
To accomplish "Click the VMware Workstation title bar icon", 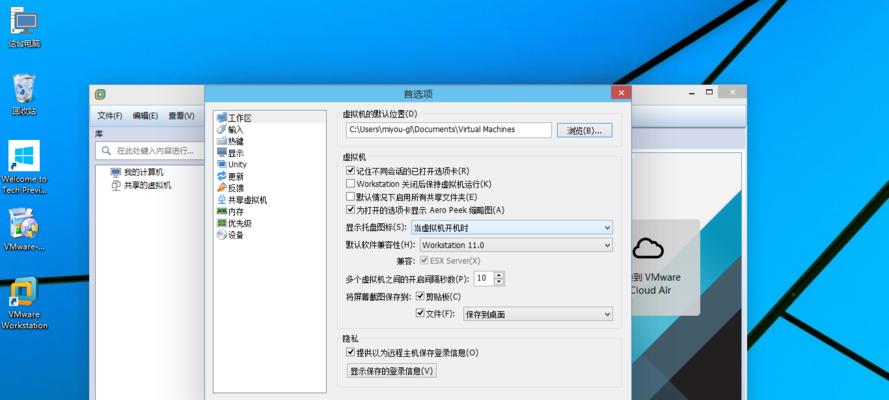I will pos(100,94).
